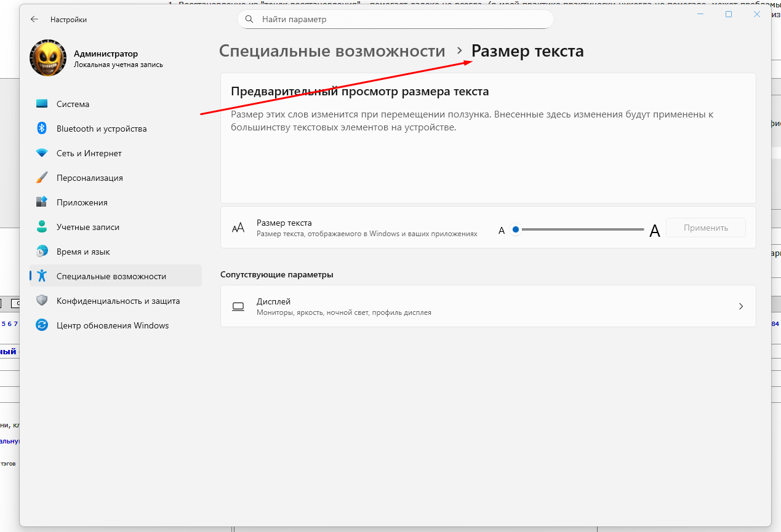Click Специальные возможности breadcrumb link
Screen dimensions: 781x532
[332, 51]
